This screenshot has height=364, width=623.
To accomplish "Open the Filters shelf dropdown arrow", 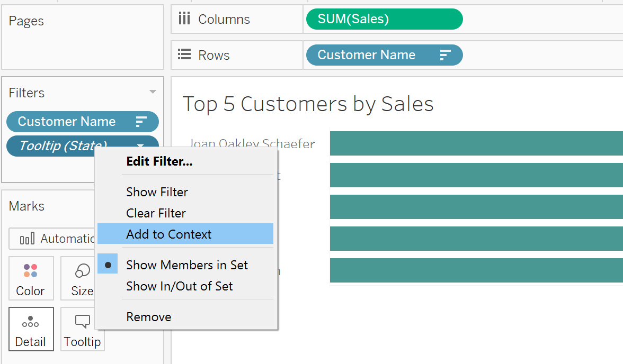I will (153, 92).
